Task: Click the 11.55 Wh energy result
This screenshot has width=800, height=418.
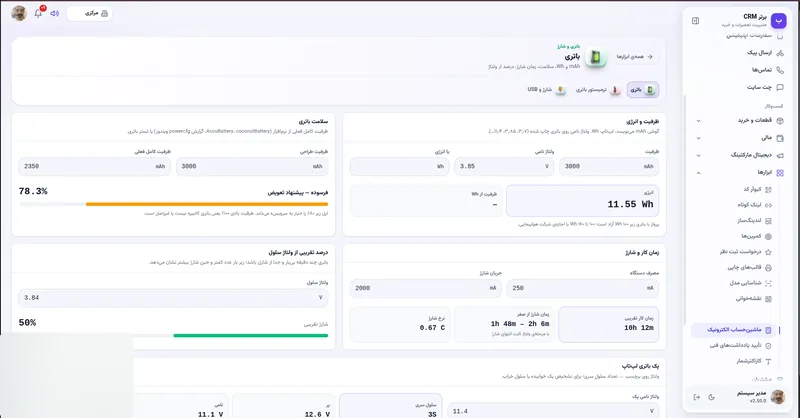Action: point(630,204)
